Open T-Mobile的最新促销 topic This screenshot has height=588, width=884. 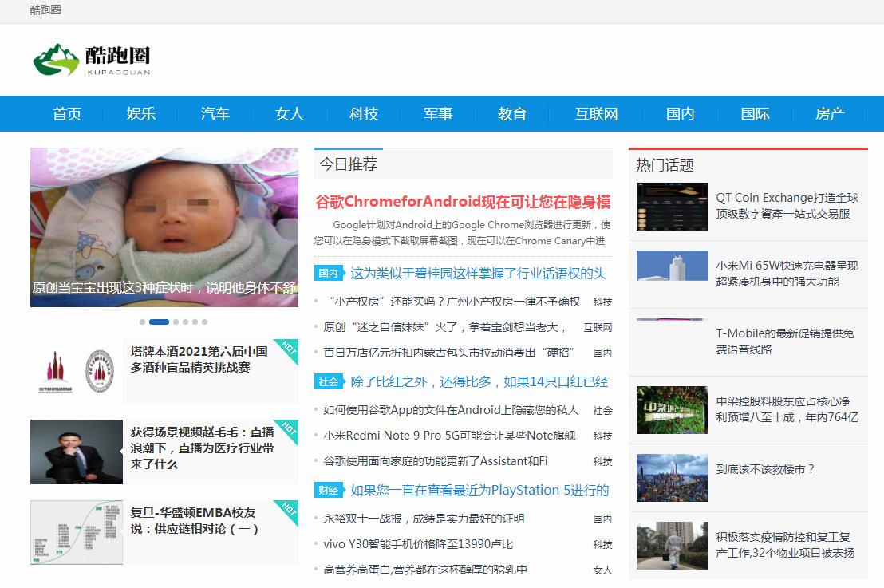(x=785, y=341)
